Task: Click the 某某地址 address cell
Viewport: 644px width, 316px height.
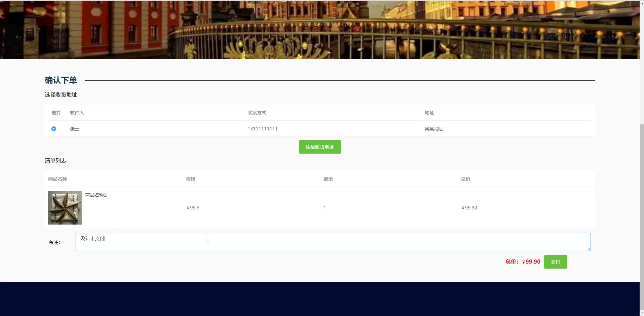Action: click(434, 129)
